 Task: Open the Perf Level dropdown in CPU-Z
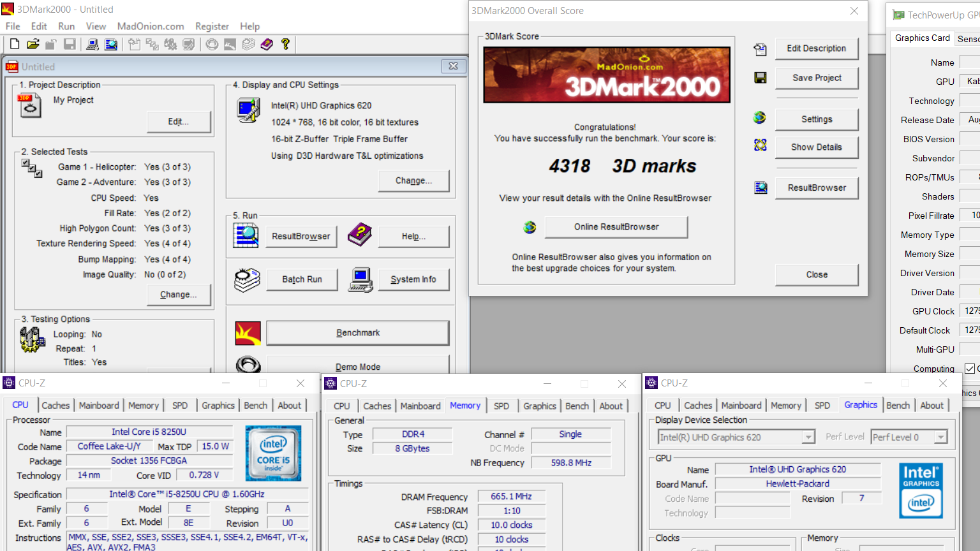point(909,437)
